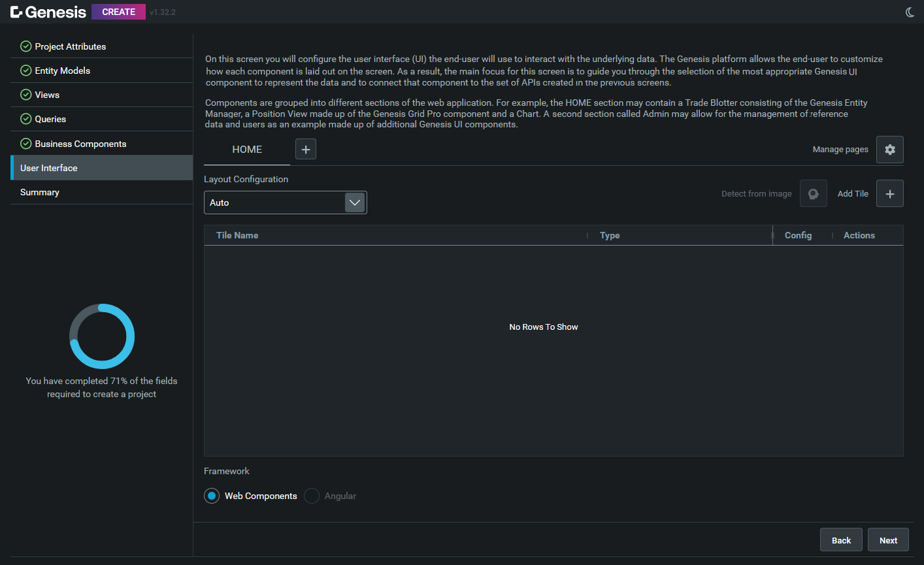Switch to the HOME page tab
Image resolution: width=924 pixels, height=565 pixels.
(247, 150)
